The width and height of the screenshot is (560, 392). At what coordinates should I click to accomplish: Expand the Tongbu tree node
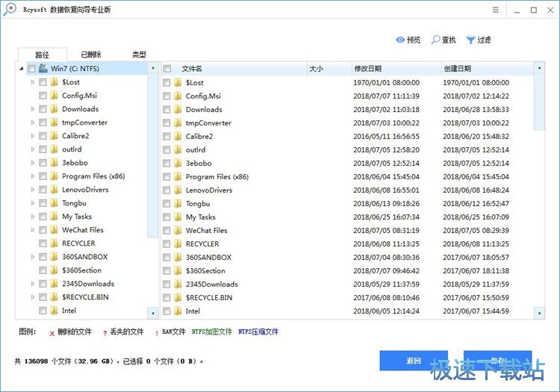pos(33,203)
